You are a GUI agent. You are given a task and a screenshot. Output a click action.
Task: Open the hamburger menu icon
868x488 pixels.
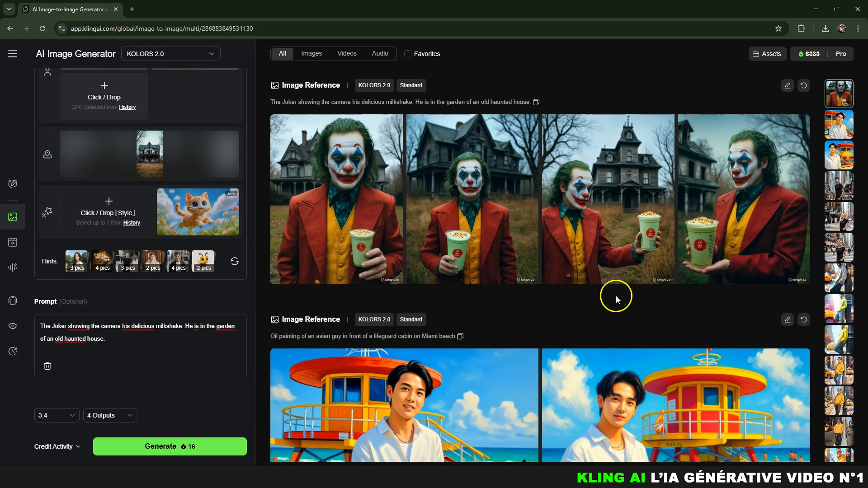point(13,54)
